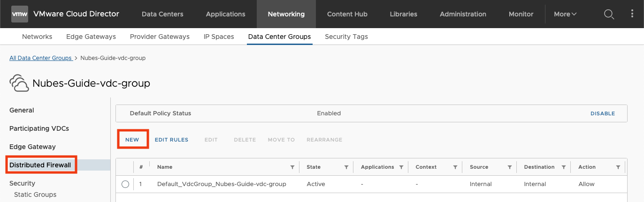Follow the All Data Center Groups breadcrumb
This screenshot has height=202, width=644.
click(41, 58)
